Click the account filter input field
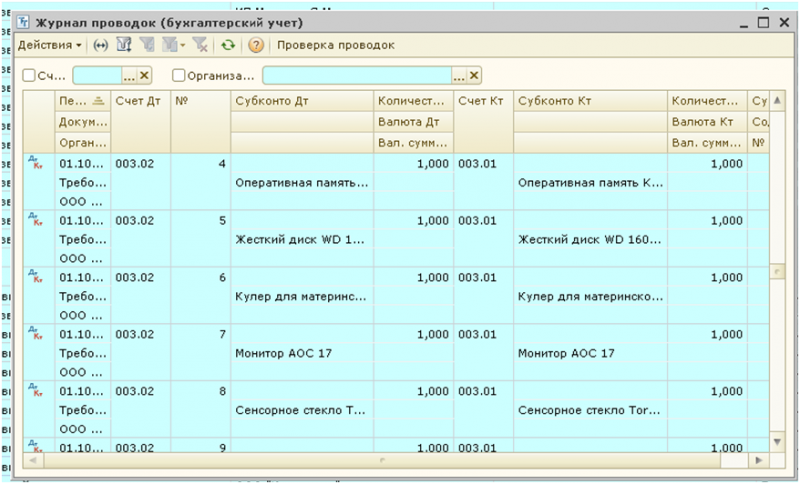This screenshot has width=800, height=484. pyautogui.click(x=97, y=76)
